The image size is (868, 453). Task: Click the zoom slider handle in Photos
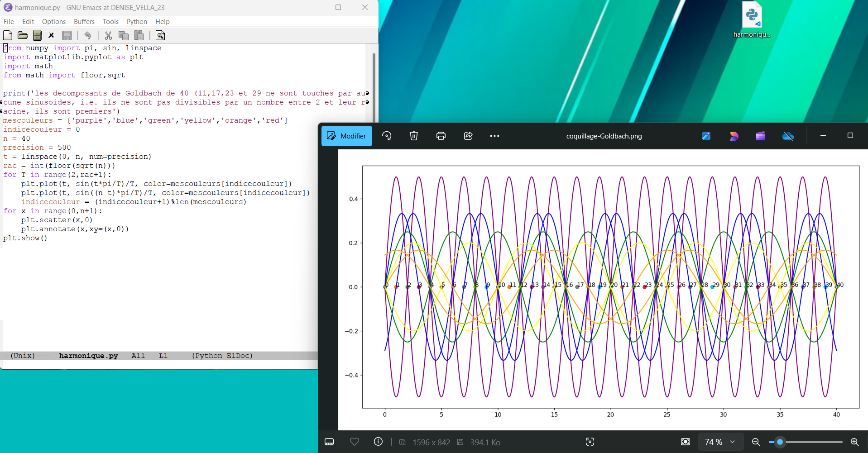pos(780,442)
